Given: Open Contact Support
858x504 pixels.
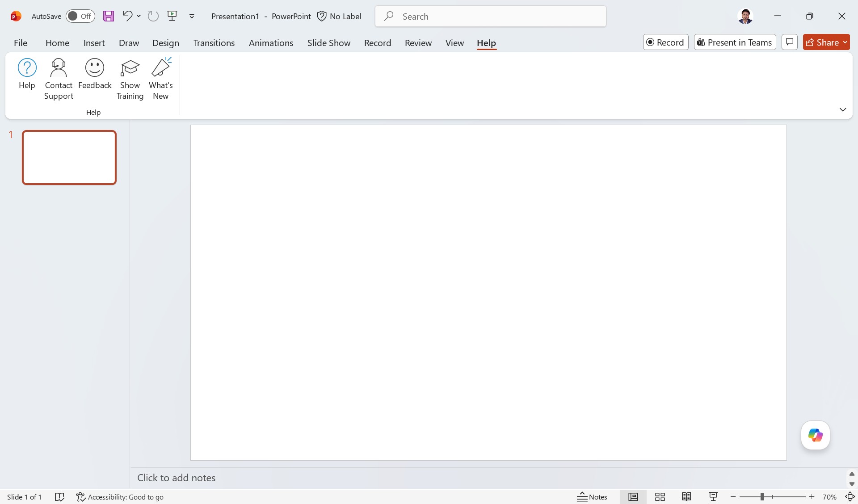Looking at the screenshot, I should pyautogui.click(x=59, y=79).
